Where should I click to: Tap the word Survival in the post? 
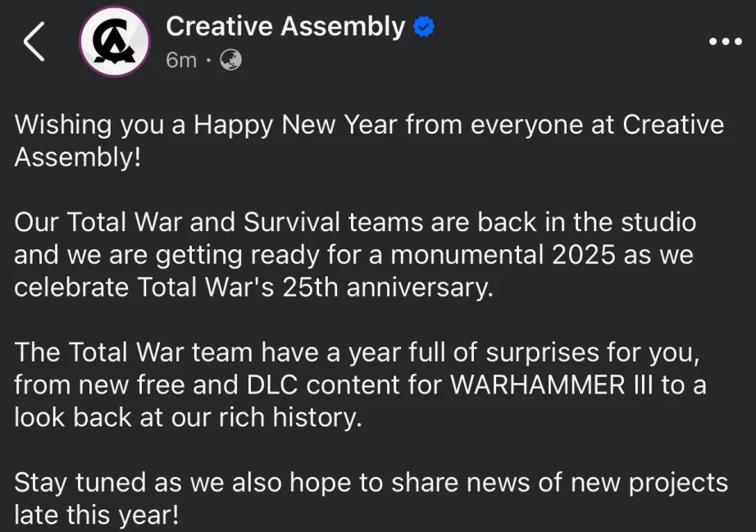pos(291,222)
